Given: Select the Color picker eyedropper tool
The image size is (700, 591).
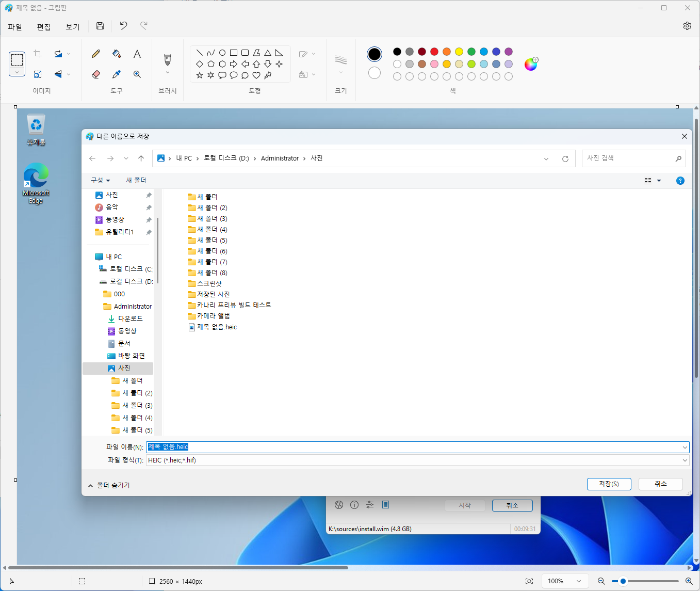Looking at the screenshot, I should 117,74.
